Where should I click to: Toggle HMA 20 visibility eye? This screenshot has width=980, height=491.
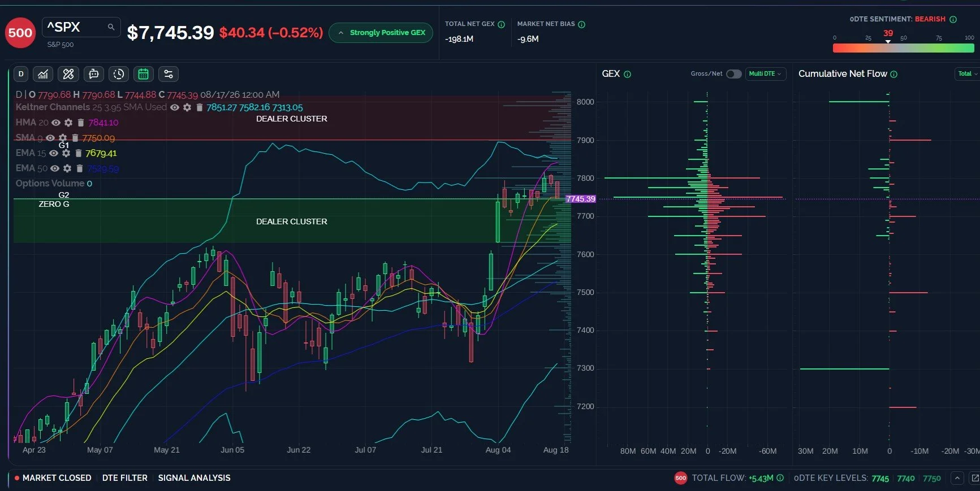56,123
